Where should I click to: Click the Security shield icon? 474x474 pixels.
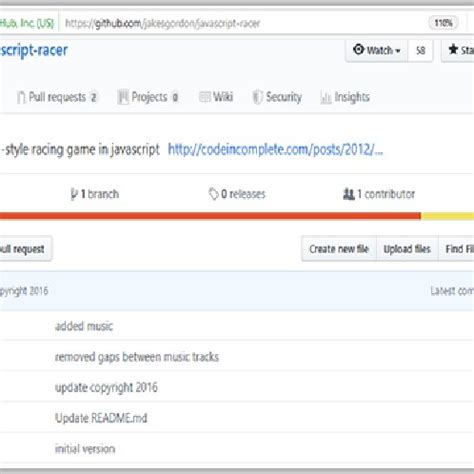coord(257,97)
